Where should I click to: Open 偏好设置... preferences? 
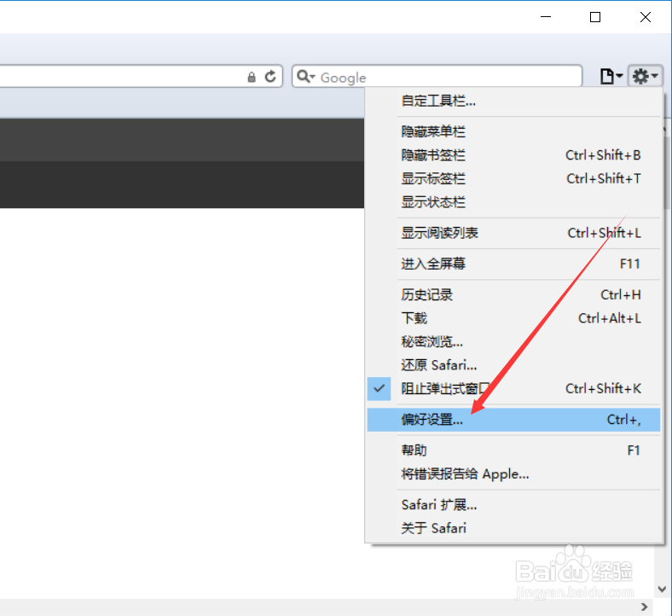513,420
